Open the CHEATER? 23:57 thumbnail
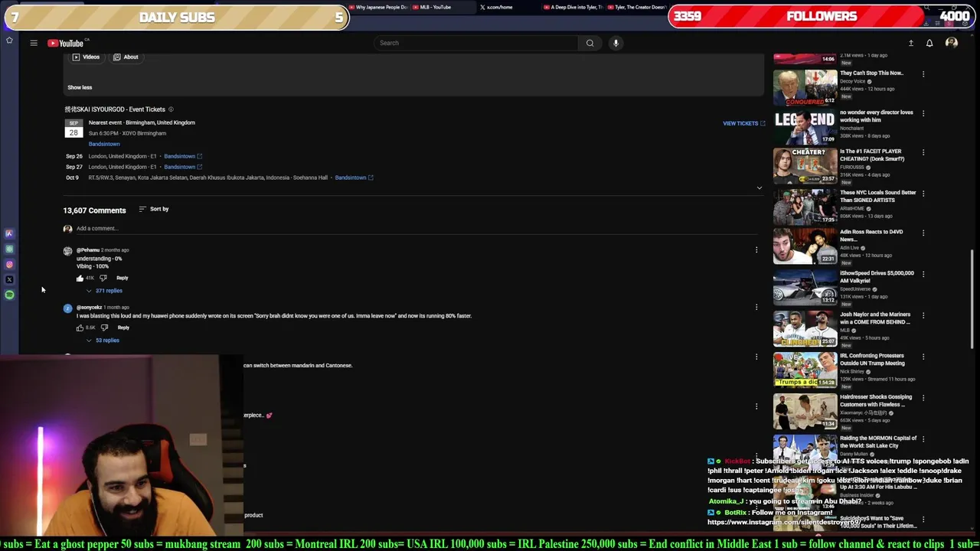The width and height of the screenshot is (980, 551). pyautogui.click(x=805, y=165)
